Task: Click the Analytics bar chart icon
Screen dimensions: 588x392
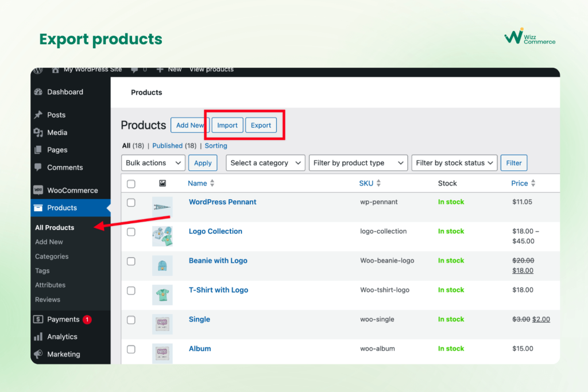Action: pos(38,336)
